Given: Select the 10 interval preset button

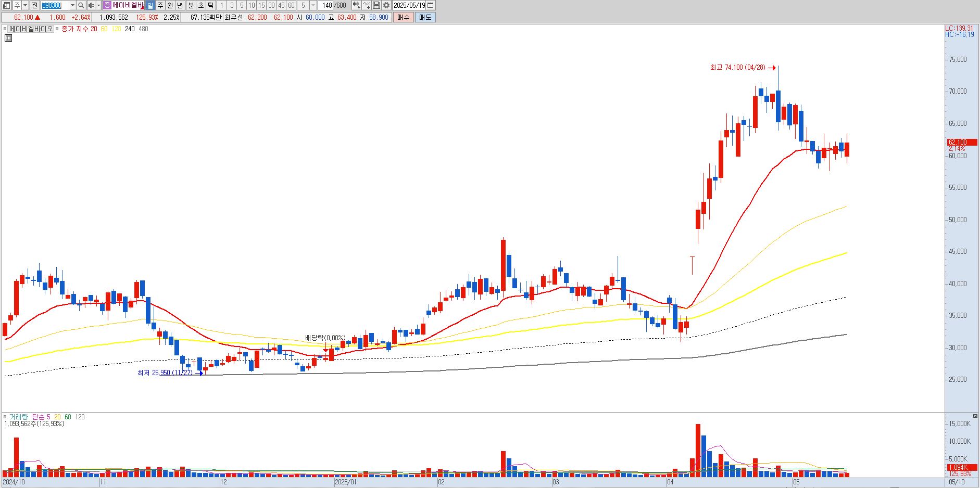Looking at the screenshot, I should pyautogui.click(x=252, y=5).
